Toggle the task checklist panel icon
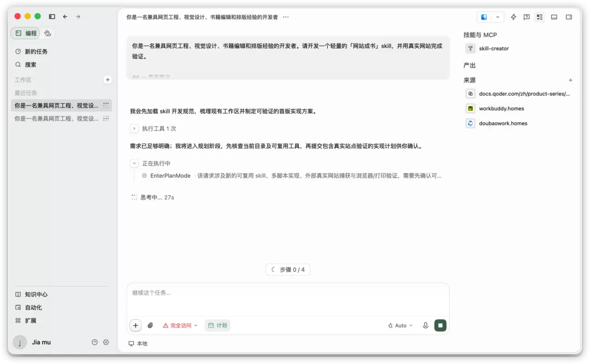Viewport: 590px width, 364px height. [x=540, y=17]
